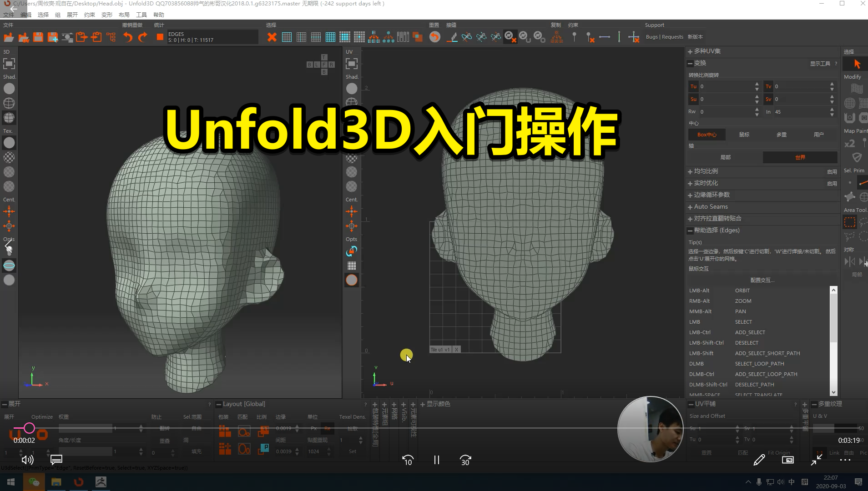Pause the video playback
The width and height of the screenshot is (868, 491).
pyautogui.click(x=437, y=460)
